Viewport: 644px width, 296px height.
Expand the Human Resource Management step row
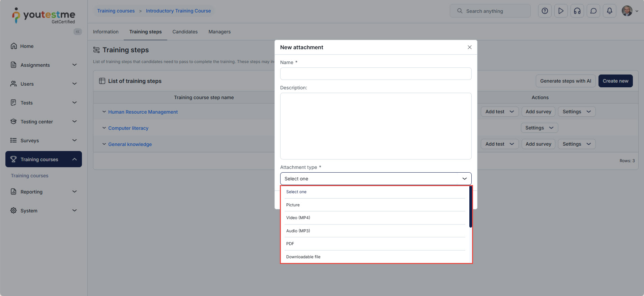104,112
